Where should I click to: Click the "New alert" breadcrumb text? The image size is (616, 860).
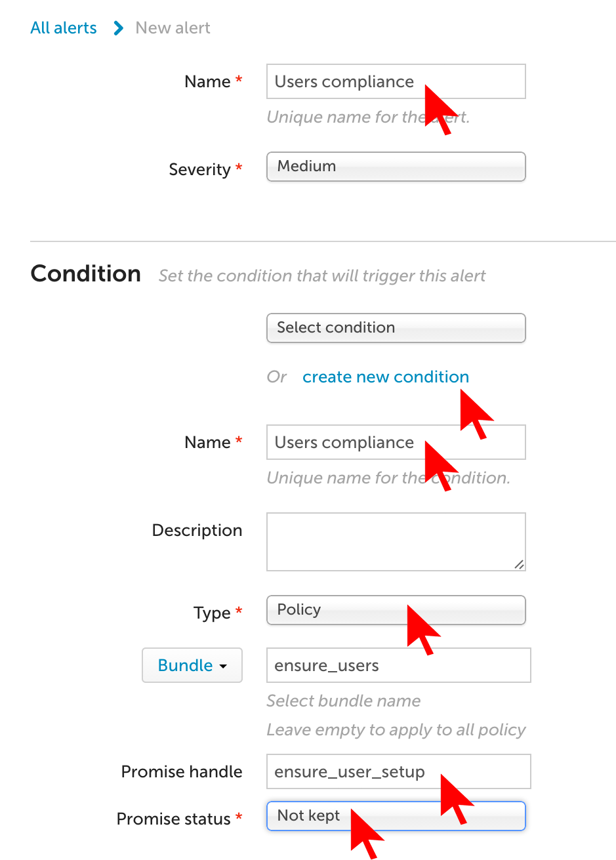tap(173, 28)
